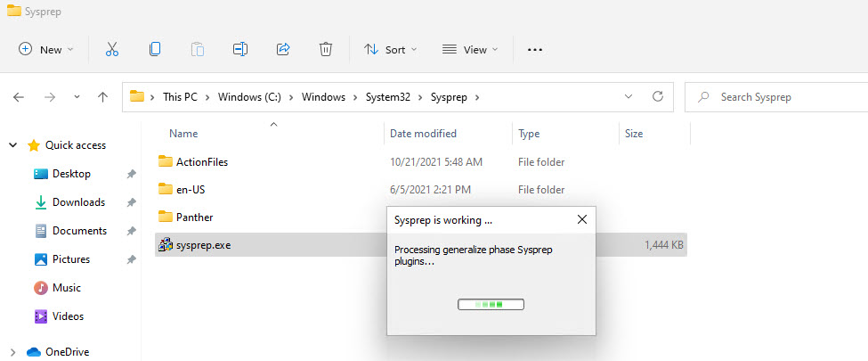Click the Delete trash icon
868x361 pixels.
click(326, 49)
